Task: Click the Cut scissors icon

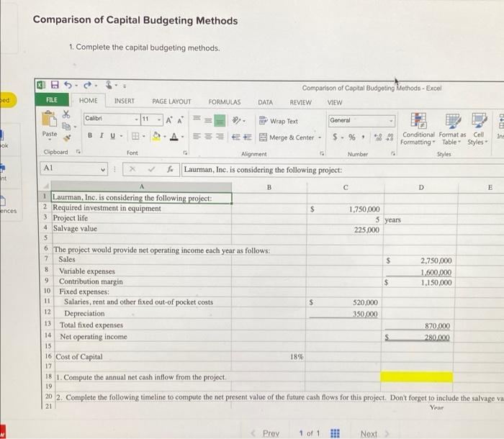Action: (x=66, y=114)
